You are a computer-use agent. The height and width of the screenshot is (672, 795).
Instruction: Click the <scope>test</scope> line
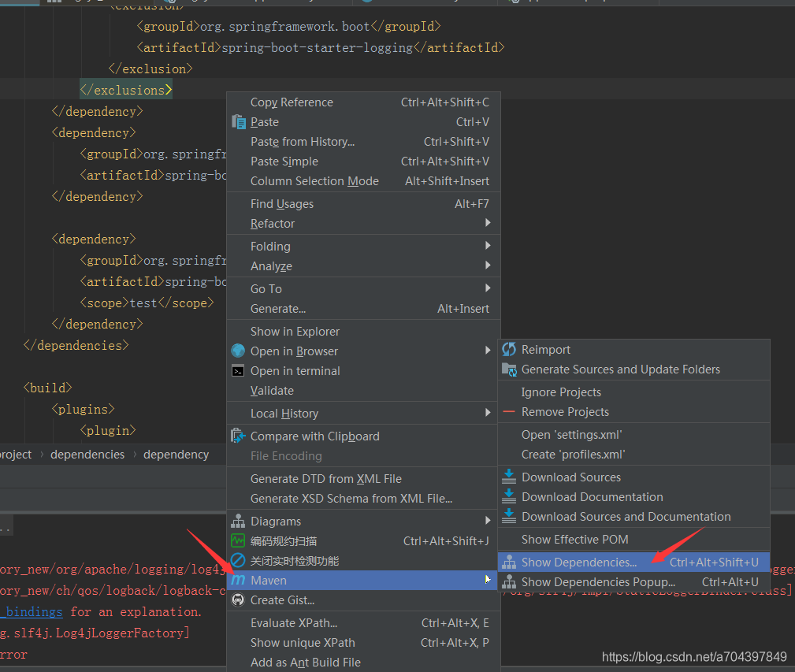tap(147, 303)
